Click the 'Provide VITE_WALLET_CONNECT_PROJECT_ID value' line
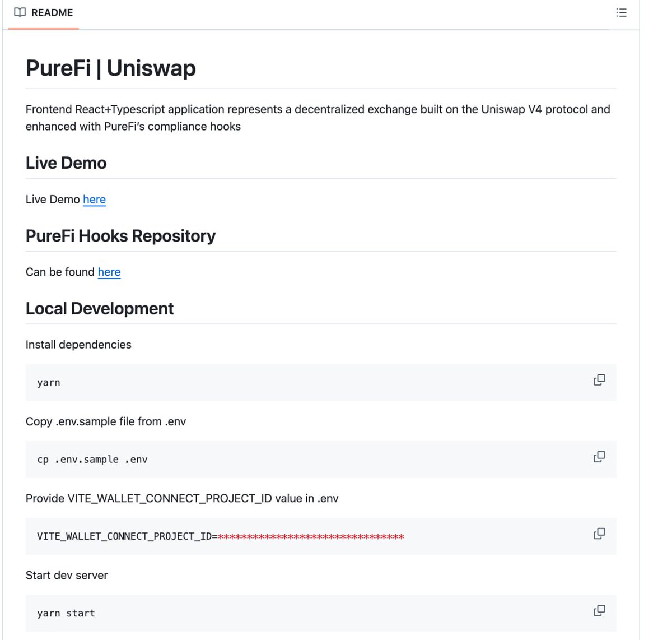672x640 pixels. point(182,498)
